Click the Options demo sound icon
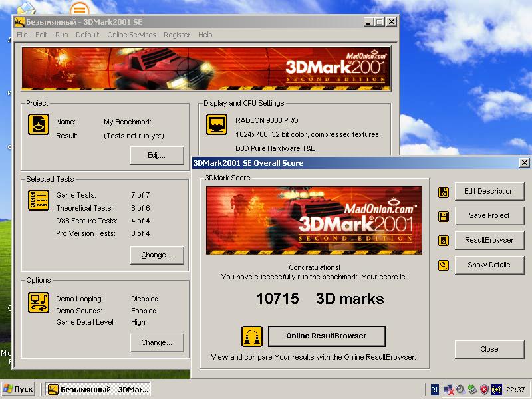Image resolution: width=532 pixels, height=399 pixels. 39,303
